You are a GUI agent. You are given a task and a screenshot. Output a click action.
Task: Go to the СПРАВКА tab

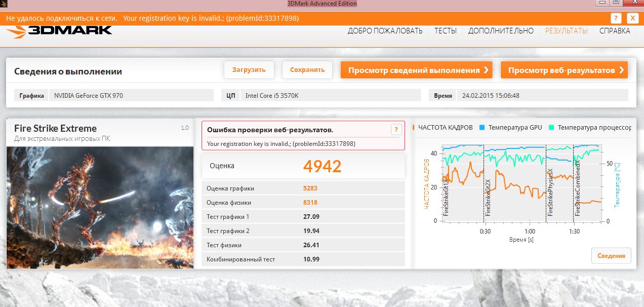[x=615, y=31]
